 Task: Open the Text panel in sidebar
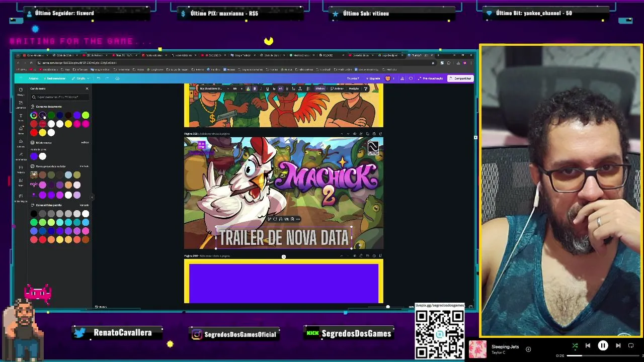21,117
